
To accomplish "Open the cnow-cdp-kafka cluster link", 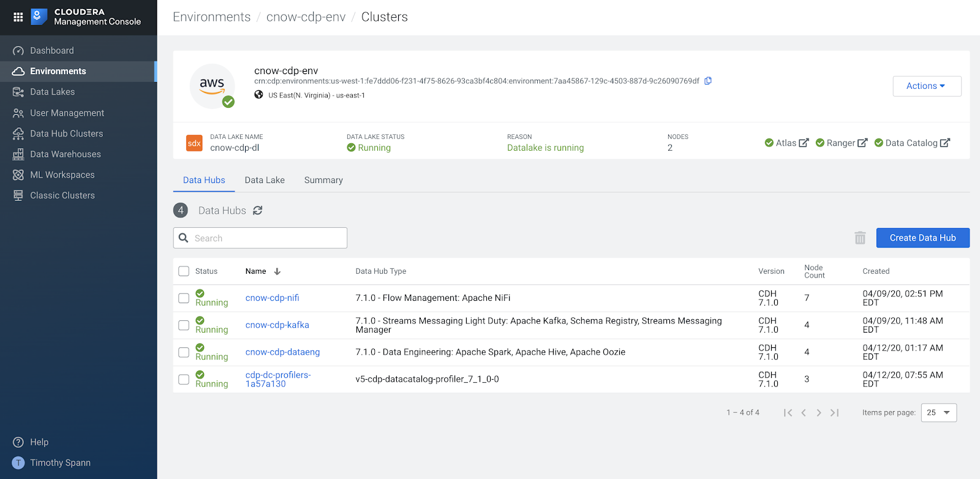I will pyautogui.click(x=277, y=325).
